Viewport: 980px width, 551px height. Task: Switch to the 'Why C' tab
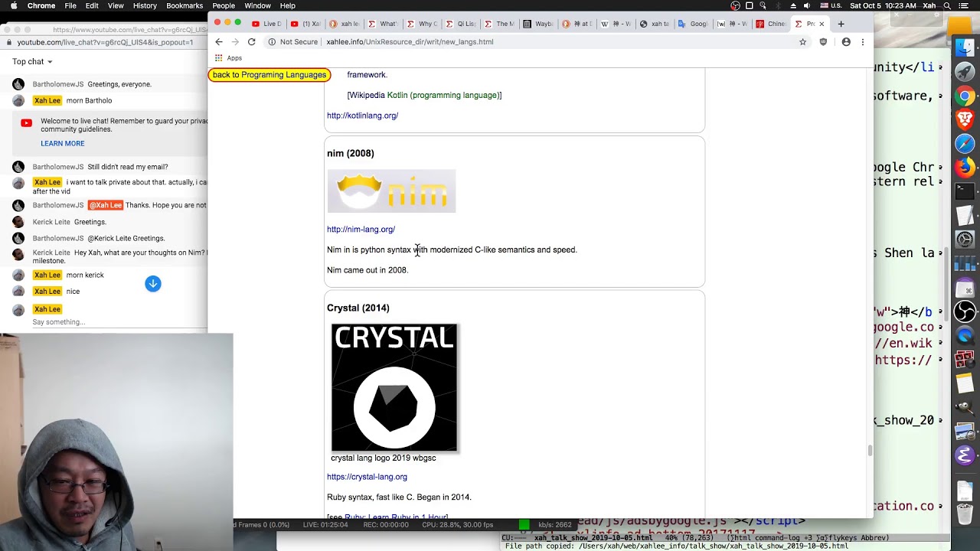coord(423,24)
